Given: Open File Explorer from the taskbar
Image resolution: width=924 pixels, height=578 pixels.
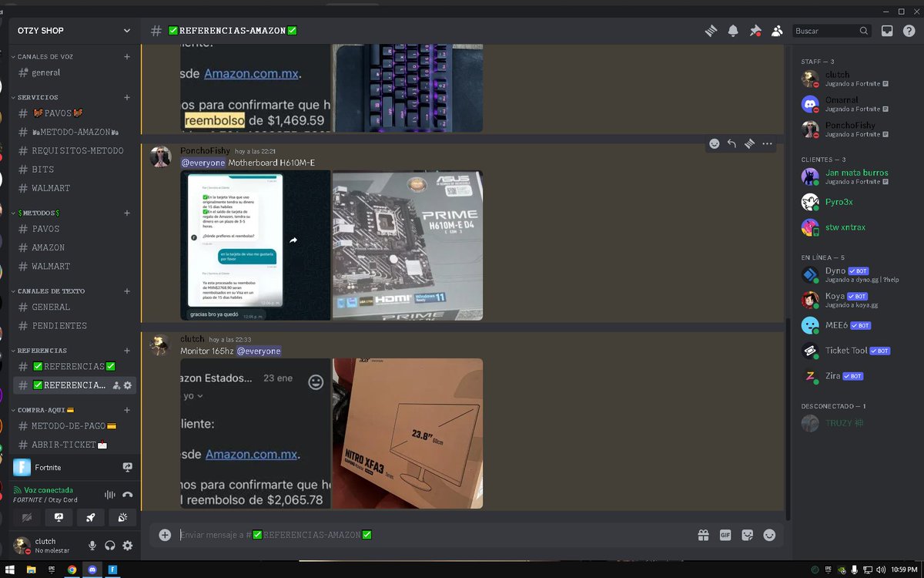Looking at the screenshot, I should 32,570.
